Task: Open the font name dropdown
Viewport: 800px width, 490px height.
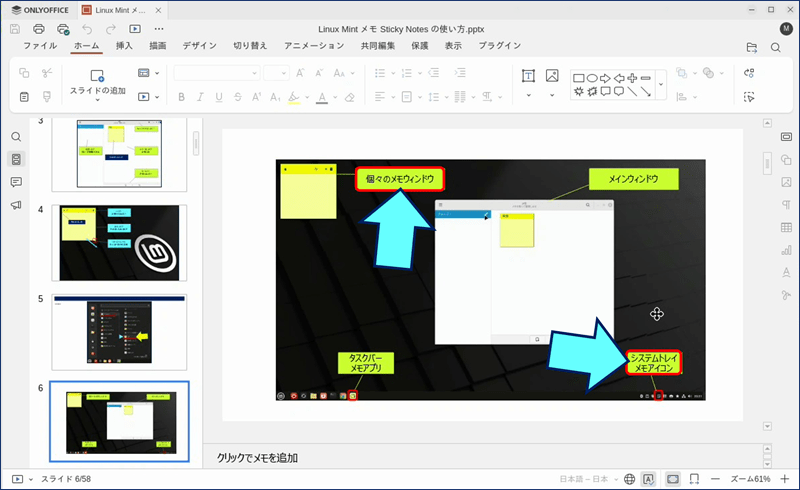Action: pyautogui.click(x=254, y=74)
